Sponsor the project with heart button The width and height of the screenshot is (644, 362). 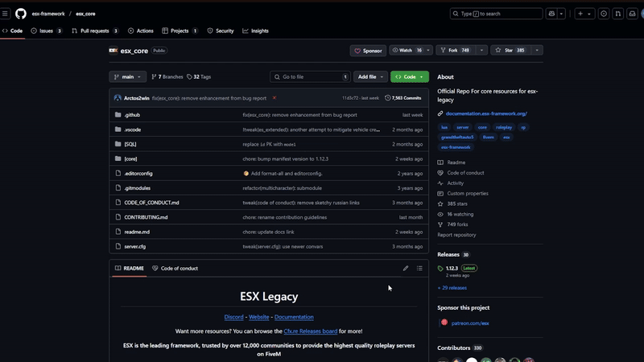pos(369,50)
